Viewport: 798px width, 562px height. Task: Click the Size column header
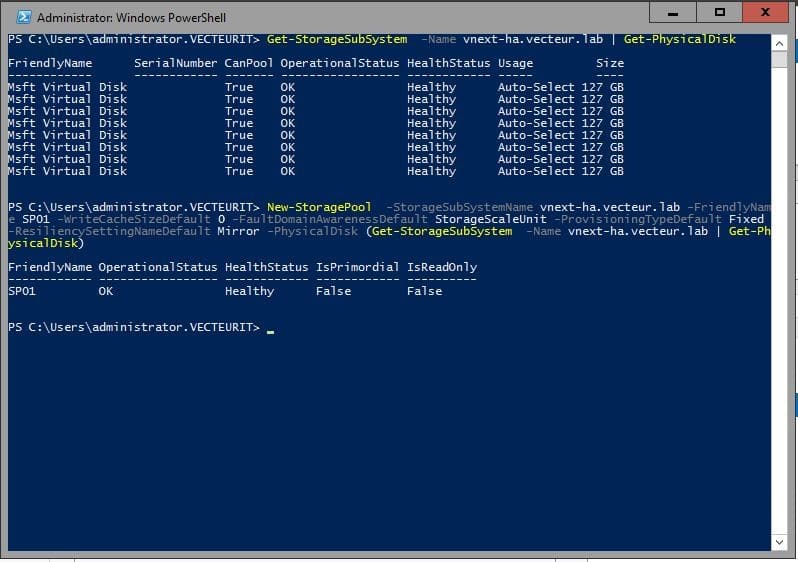pos(610,63)
